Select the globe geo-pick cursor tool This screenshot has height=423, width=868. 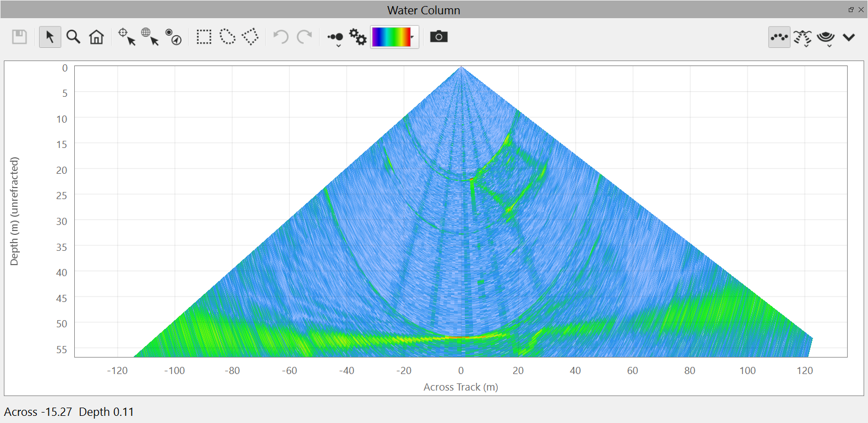(150, 37)
